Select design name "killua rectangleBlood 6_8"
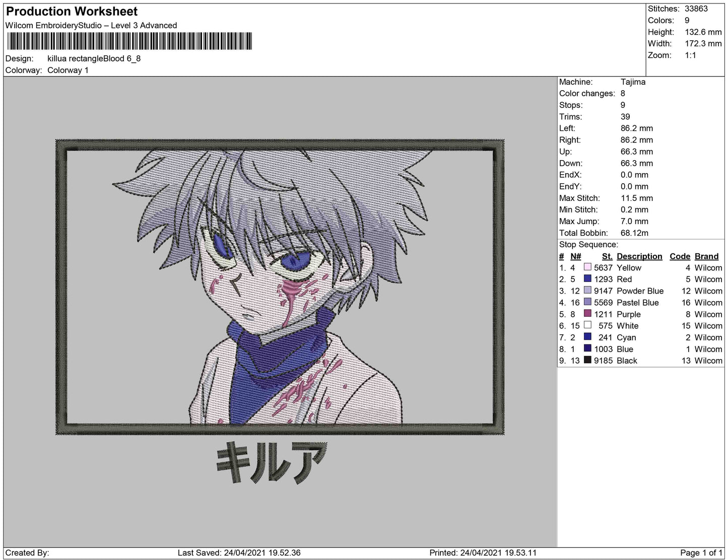 94,58
